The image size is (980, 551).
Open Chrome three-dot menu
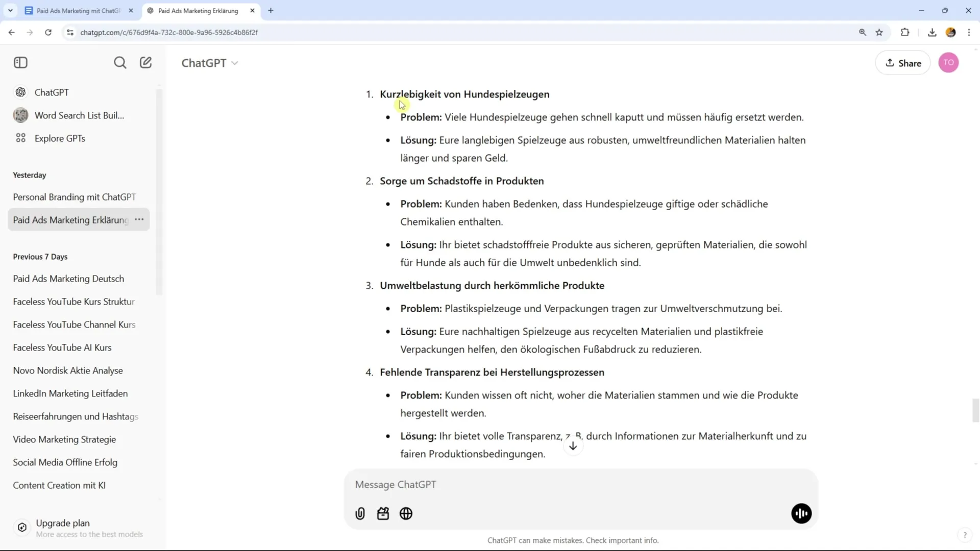coord(969,32)
